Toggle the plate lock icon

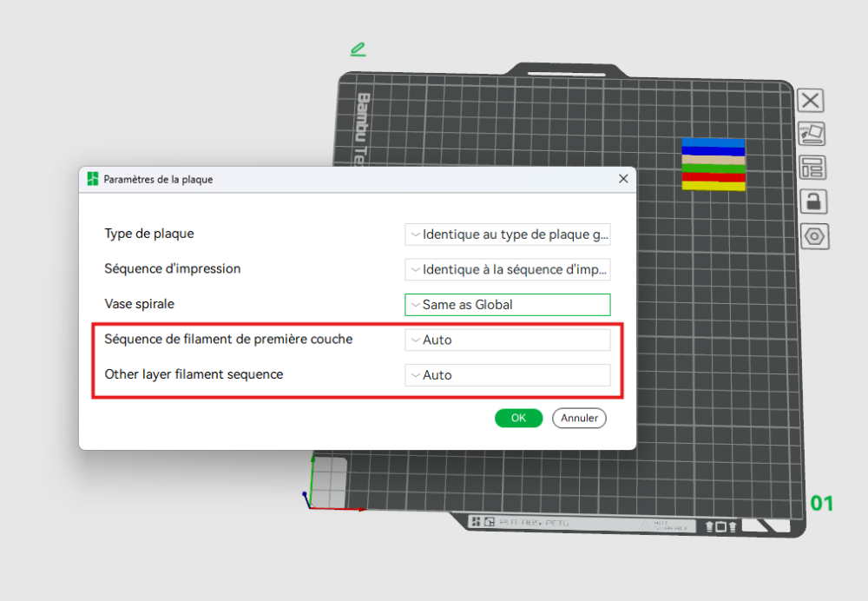click(813, 201)
